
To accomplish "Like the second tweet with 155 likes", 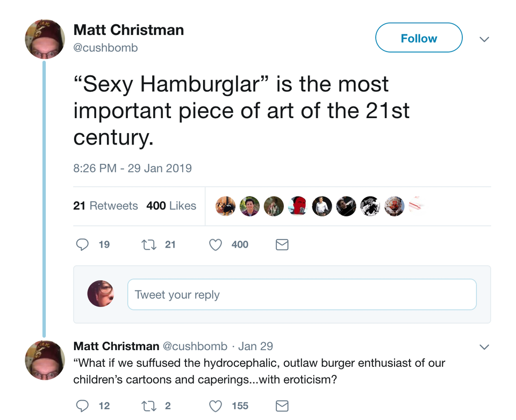I will (215, 406).
